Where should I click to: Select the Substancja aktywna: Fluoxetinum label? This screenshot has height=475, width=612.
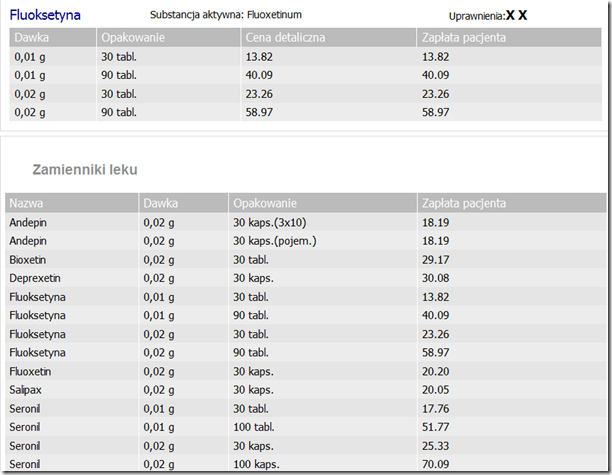tap(226, 15)
